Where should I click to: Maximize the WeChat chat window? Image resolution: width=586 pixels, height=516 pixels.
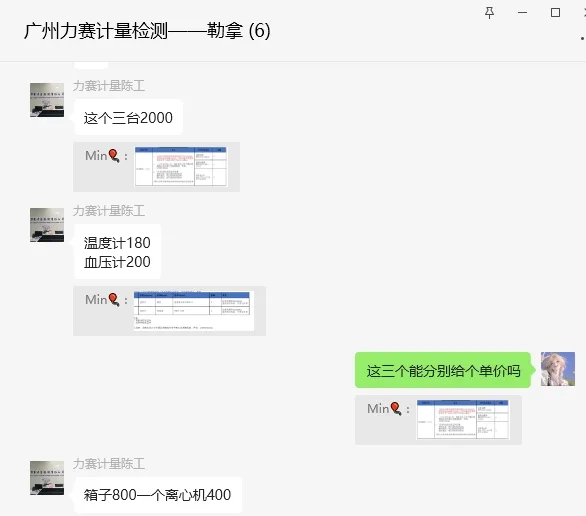(x=555, y=13)
